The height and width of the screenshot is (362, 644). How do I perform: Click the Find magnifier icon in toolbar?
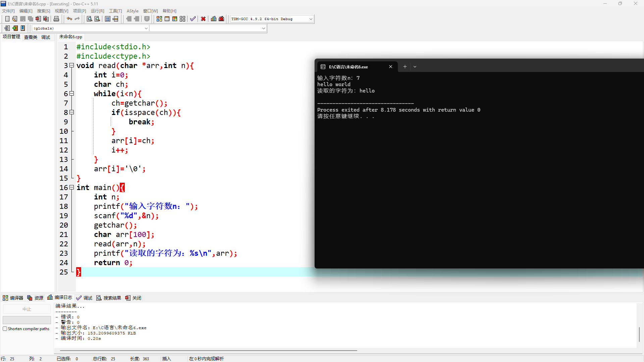(x=90, y=19)
